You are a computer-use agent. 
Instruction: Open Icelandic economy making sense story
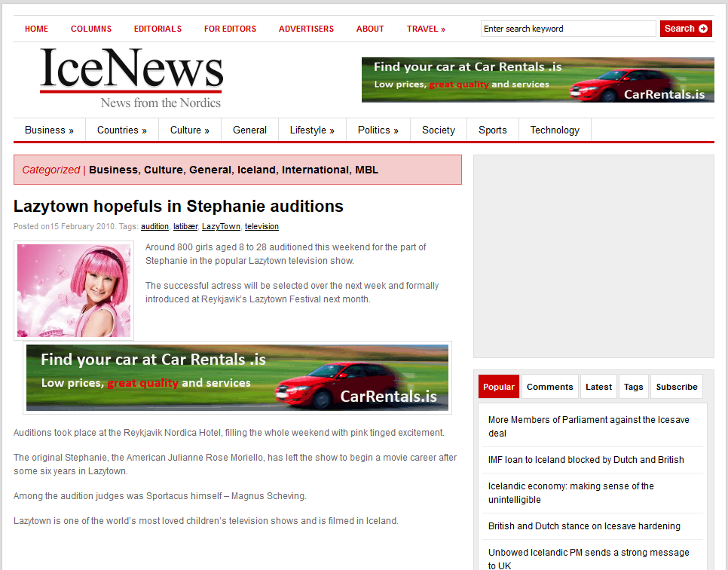click(x=571, y=493)
